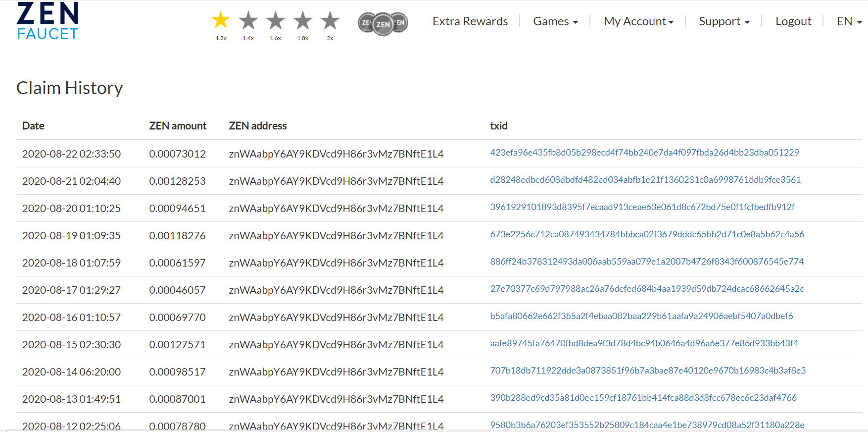The height and width of the screenshot is (432, 868).
Task: Open the Extra Rewards page
Action: coord(470,21)
